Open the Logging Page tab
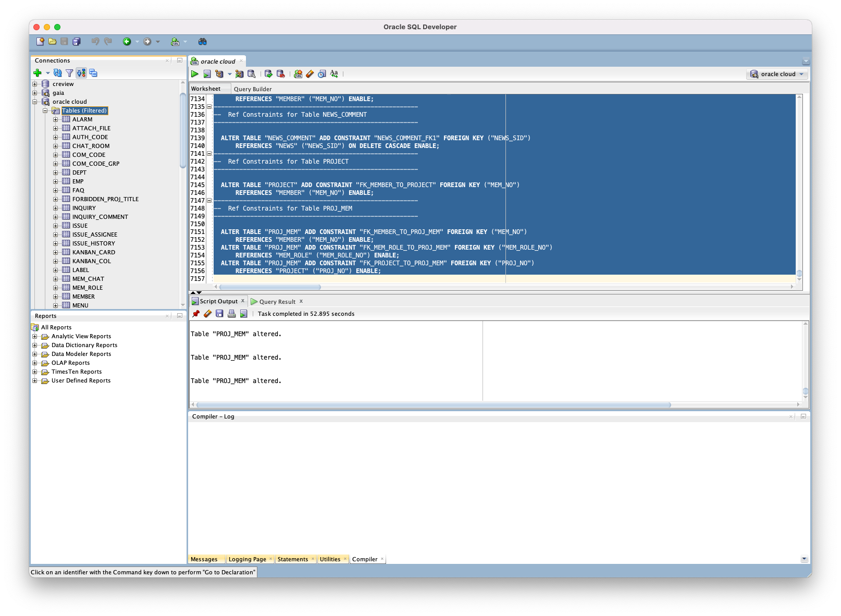The width and height of the screenshot is (841, 616). point(247,559)
